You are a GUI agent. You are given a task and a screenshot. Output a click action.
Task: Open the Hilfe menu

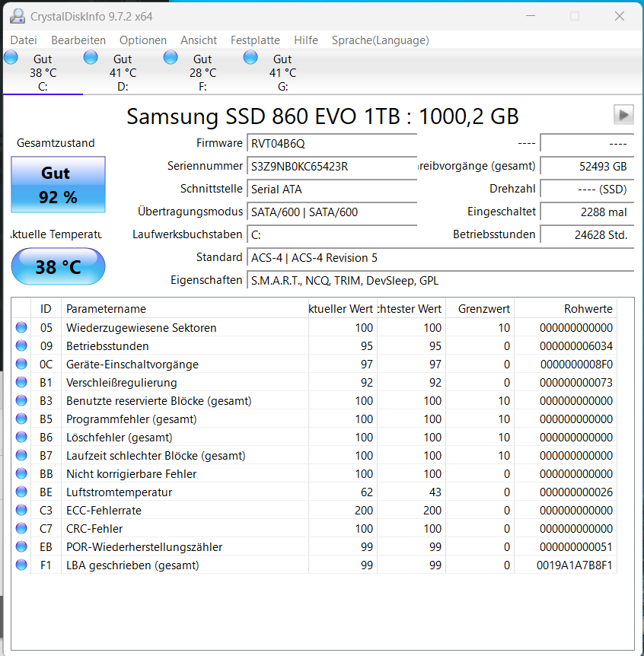click(305, 40)
